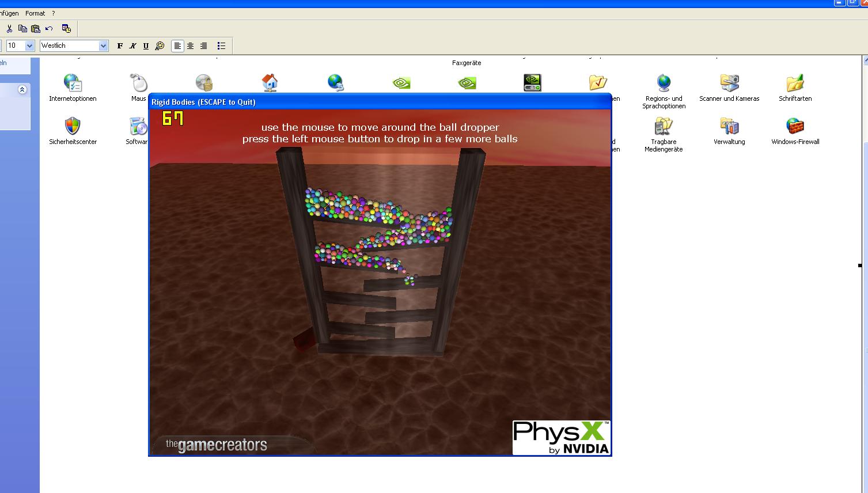Click thegamecreators logo in demo window
Image resolution: width=868 pixels, height=493 pixels.
point(217,445)
